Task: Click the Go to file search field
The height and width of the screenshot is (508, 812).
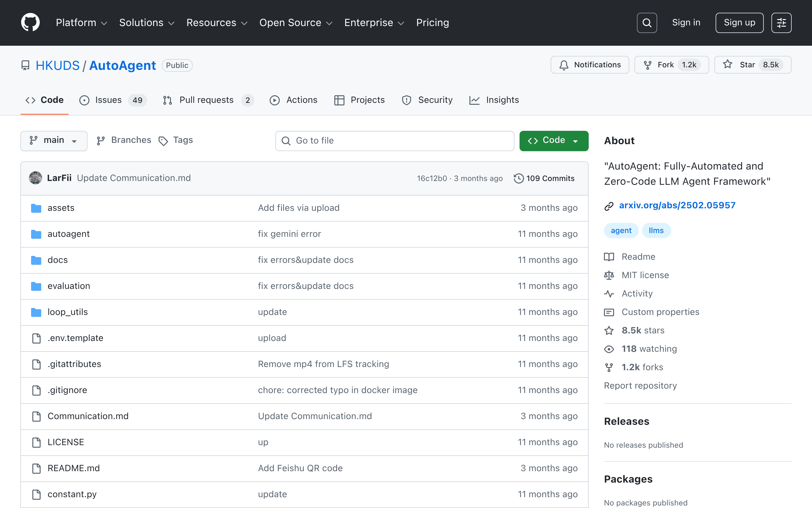Action: 395,141
